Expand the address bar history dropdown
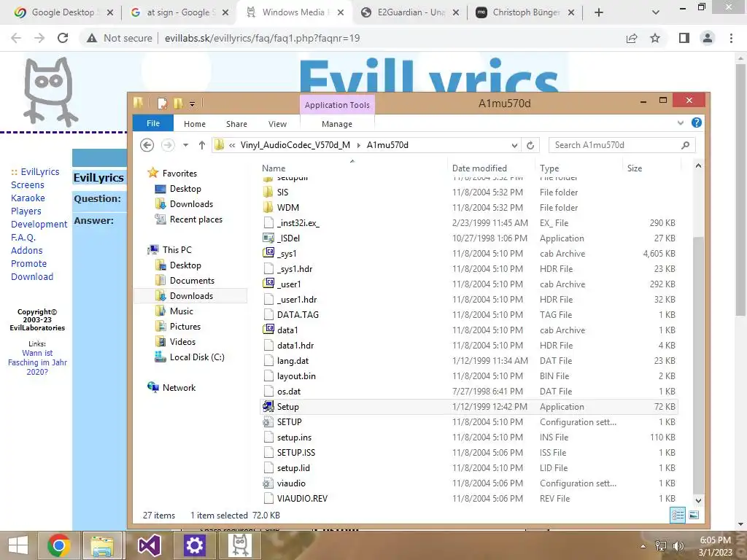This screenshot has width=747, height=560. tap(514, 145)
